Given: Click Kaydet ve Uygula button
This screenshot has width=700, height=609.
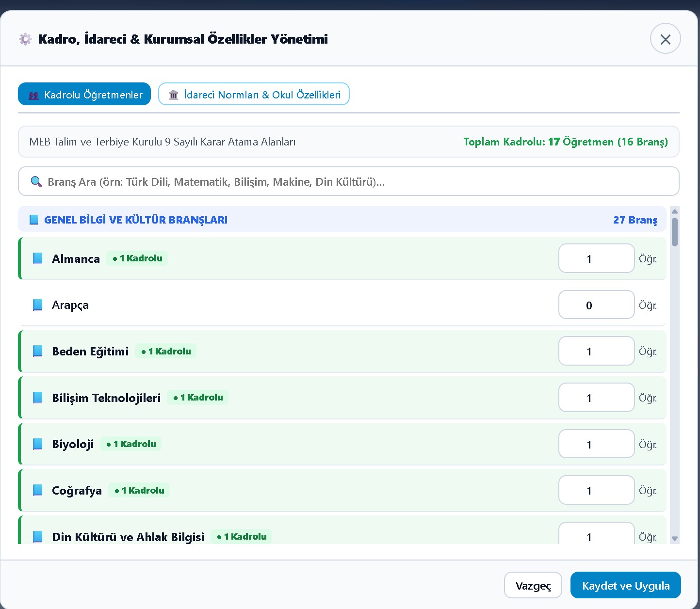Looking at the screenshot, I should pyautogui.click(x=626, y=585).
